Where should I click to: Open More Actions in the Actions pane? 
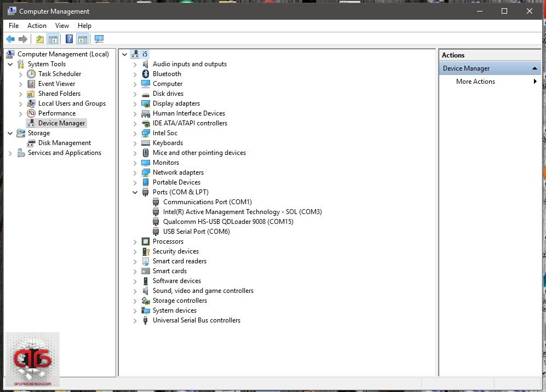pyautogui.click(x=475, y=82)
